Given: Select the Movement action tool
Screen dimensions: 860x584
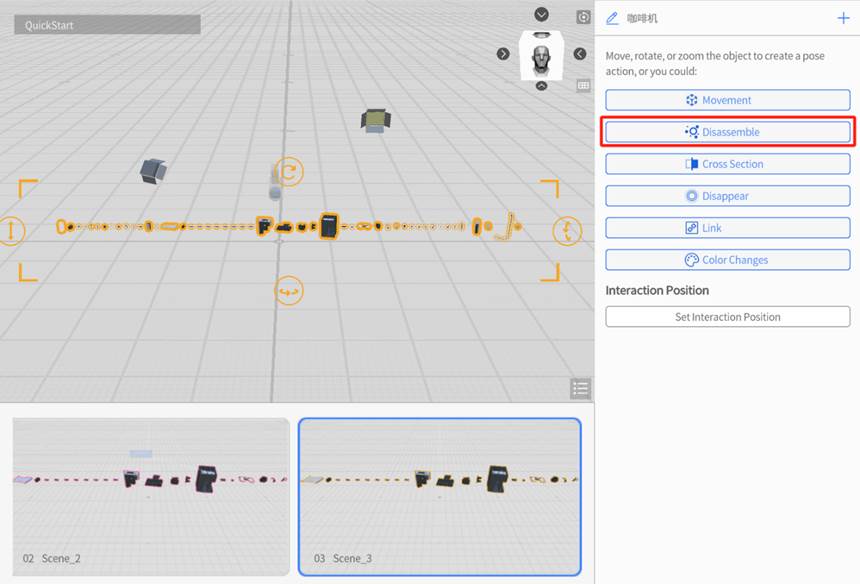Looking at the screenshot, I should [x=727, y=100].
